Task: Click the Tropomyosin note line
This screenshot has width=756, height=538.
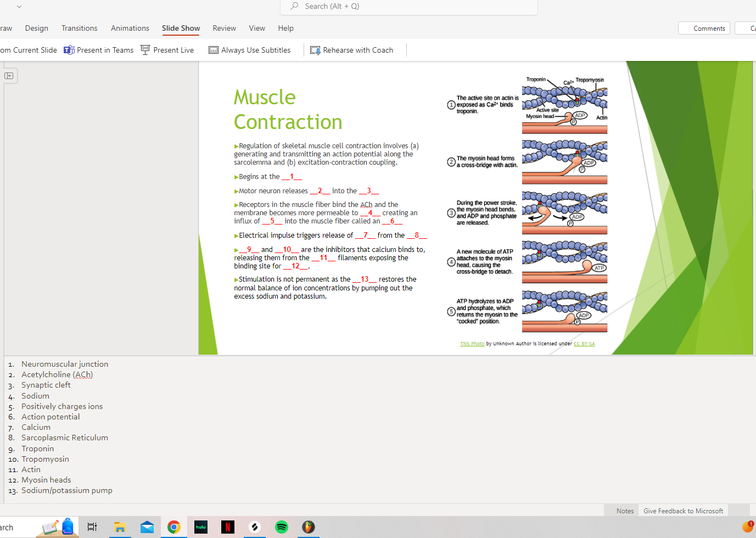Action: (45, 459)
